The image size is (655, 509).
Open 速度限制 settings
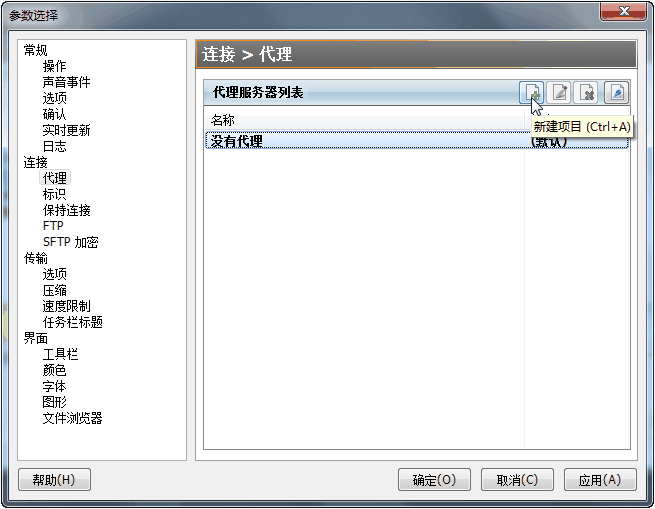click(x=66, y=306)
